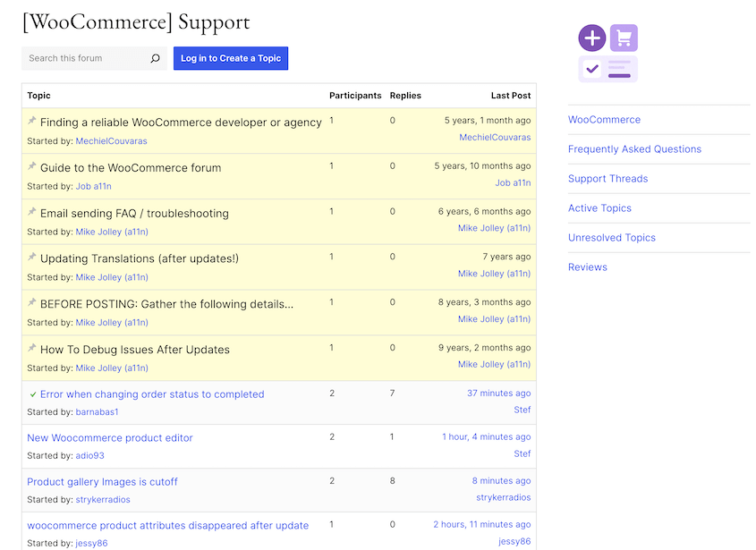Click pin icon beside Guide to the WooCommerce forum

point(32,165)
